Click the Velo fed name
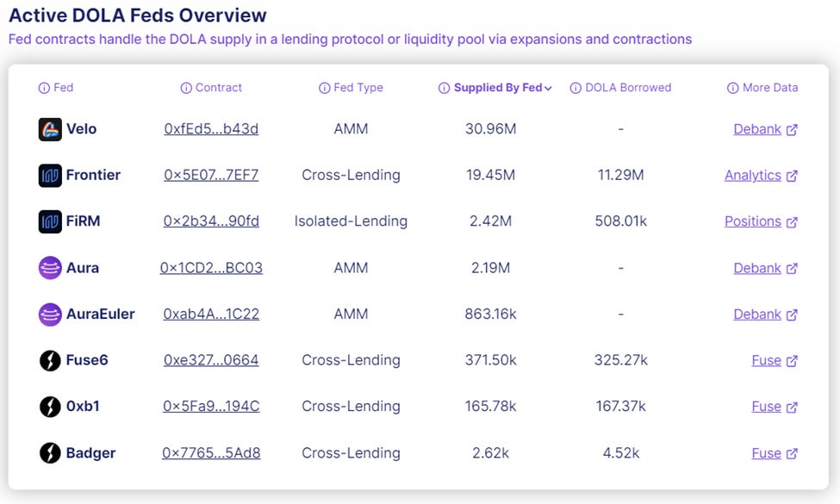Image resolution: width=840 pixels, height=504 pixels. pyautogui.click(x=82, y=129)
